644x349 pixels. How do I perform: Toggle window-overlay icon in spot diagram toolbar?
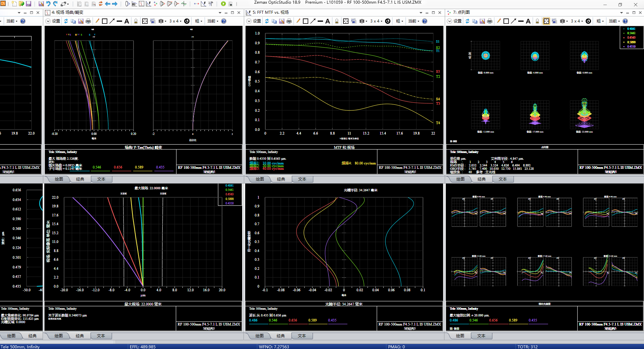point(554,21)
